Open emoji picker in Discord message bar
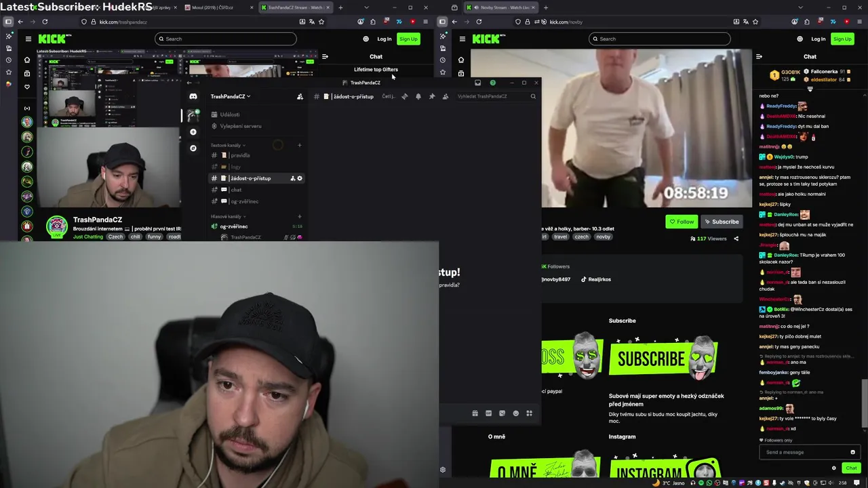The width and height of the screenshot is (868, 488). [x=515, y=413]
